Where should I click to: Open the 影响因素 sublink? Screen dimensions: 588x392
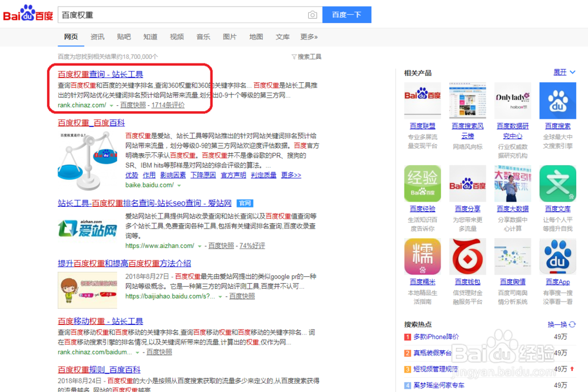click(173, 175)
